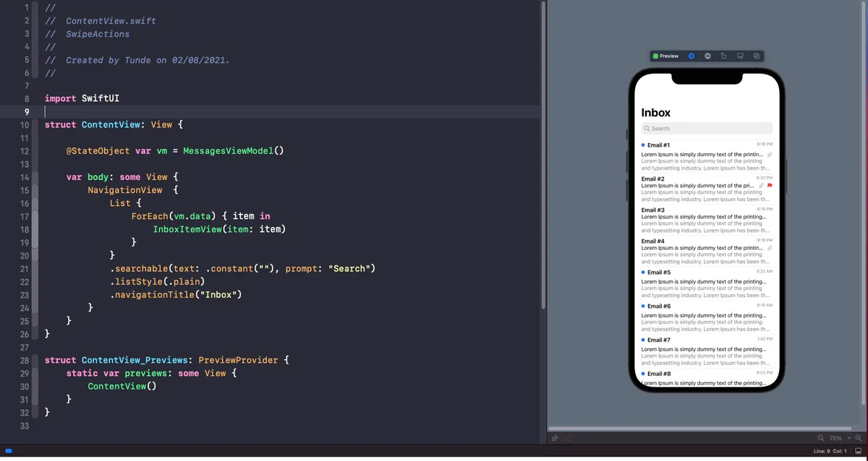This screenshot has width=868, height=461.
Task: Open Email #7 in the preview
Action: point(707,351)
